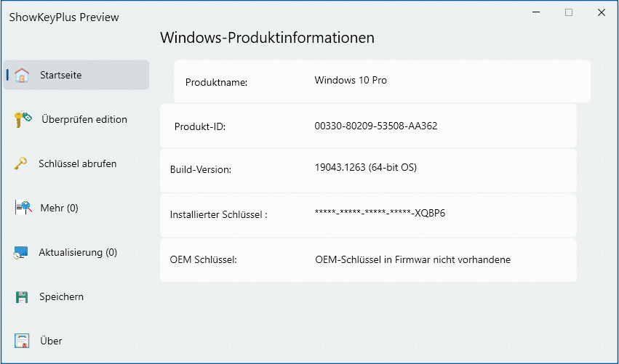Click the Speichern floppy disk icon
The image size is (619, 364).
coord(22,296)
